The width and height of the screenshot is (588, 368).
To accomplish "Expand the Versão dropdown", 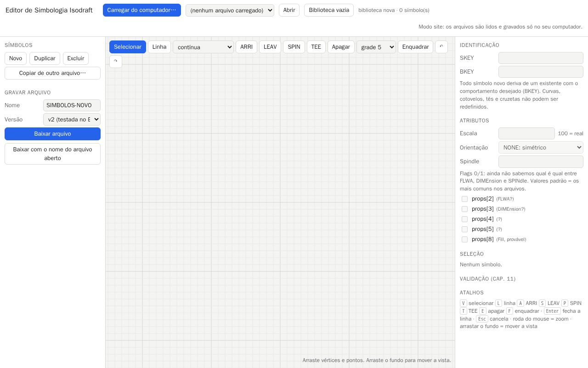I will 72,120.
